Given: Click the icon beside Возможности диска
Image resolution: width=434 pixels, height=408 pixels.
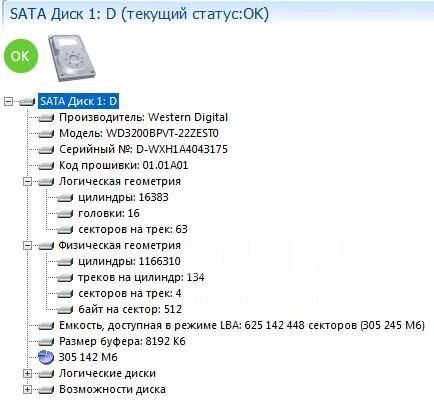Looking at the screenshot, I should (x=46, y=389).
